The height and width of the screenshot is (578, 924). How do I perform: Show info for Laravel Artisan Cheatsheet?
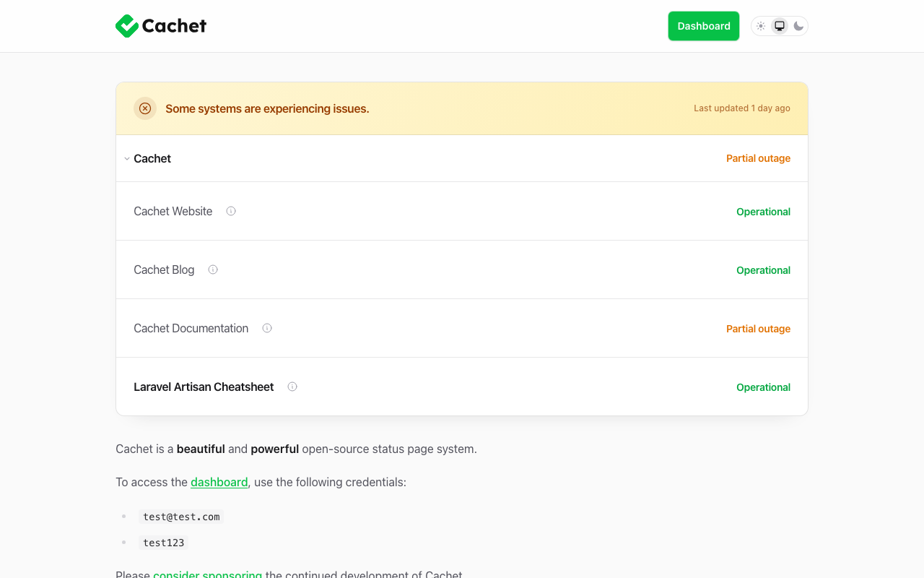[x=292, y=387]
